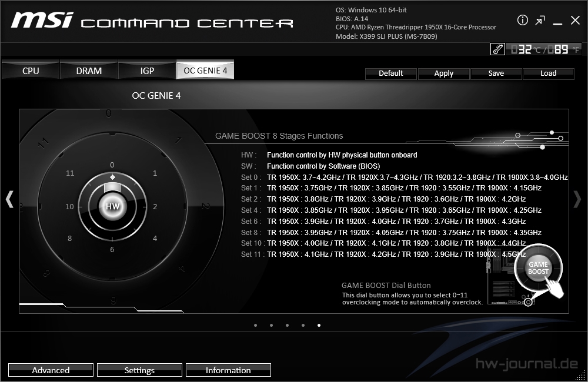Screen dimensions: 588x382
Task: Select the OC GENIE 4 tab
Action: point(205,70)
